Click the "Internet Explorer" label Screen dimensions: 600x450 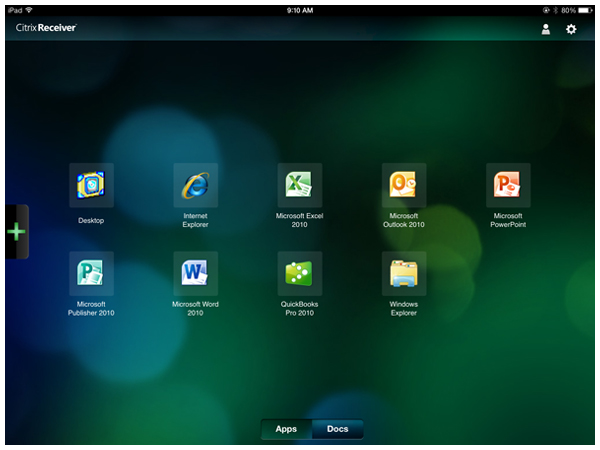[195, 220]
